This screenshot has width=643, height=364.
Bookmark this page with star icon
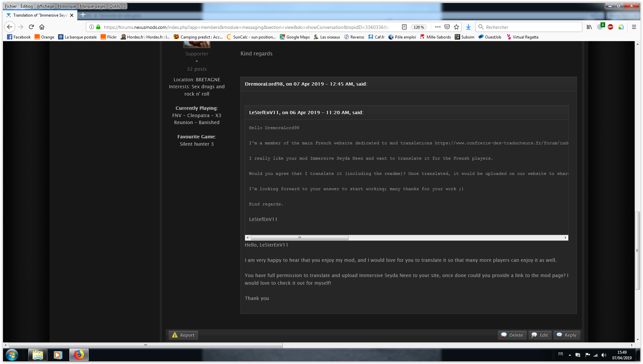[x=456, y=27]
